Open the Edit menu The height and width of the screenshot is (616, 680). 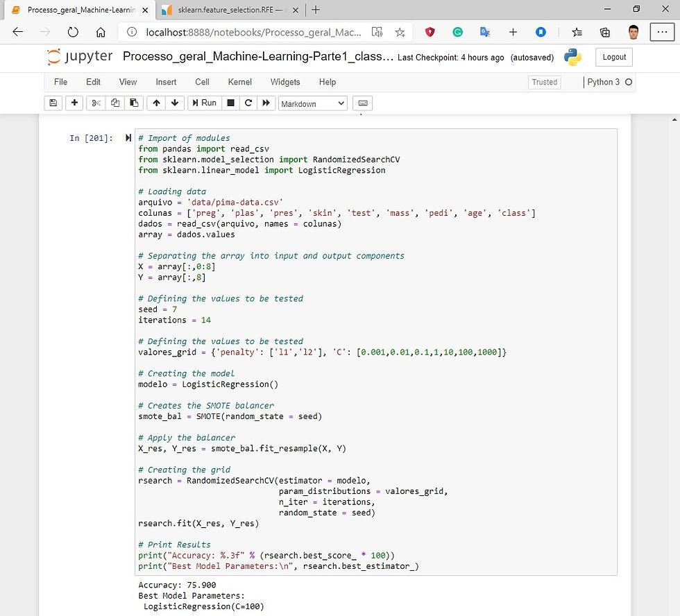93,82
